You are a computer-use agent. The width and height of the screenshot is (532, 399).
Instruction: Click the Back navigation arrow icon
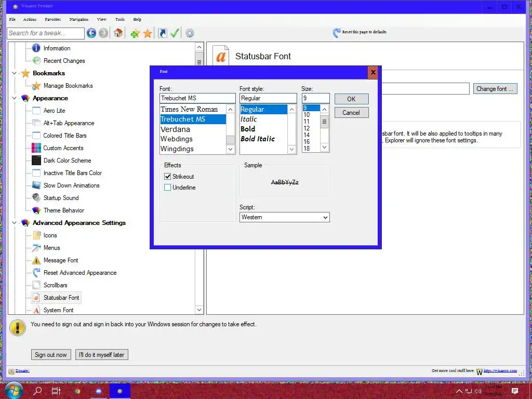(x=91, y=33)
